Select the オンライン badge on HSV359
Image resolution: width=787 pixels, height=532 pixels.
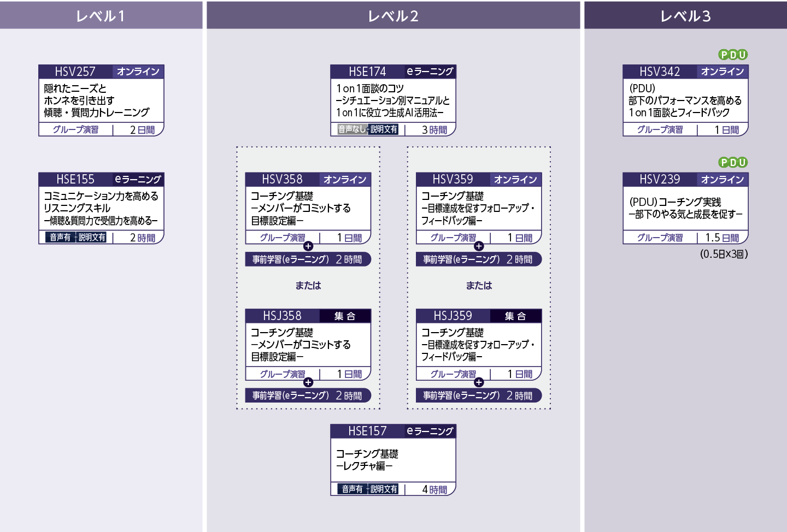point(515,179)
